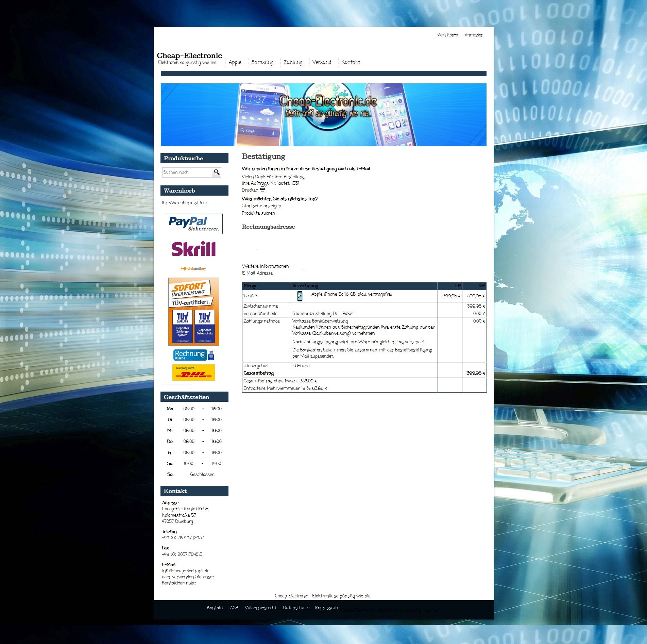Open Mein Konto link

[447, 35]
